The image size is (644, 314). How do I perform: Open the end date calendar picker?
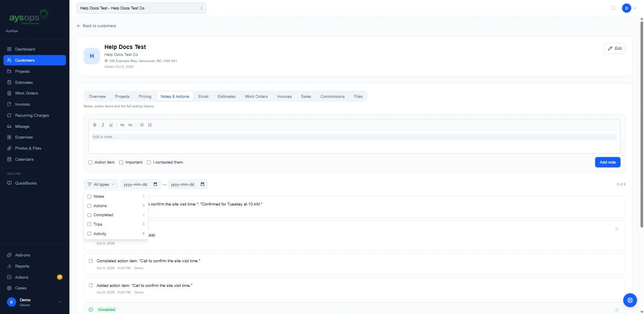tap(202, 185)
